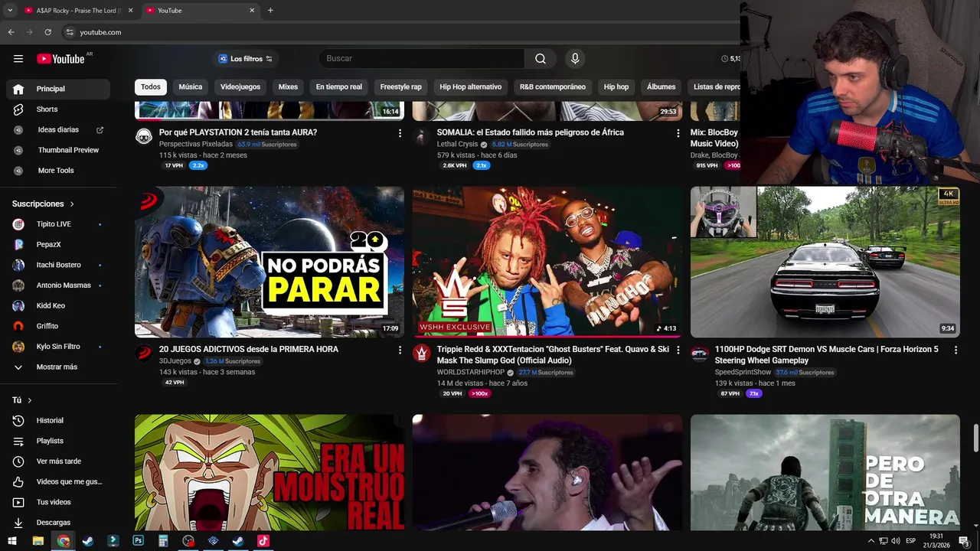Show hidden system tray icons

(871, 541)
